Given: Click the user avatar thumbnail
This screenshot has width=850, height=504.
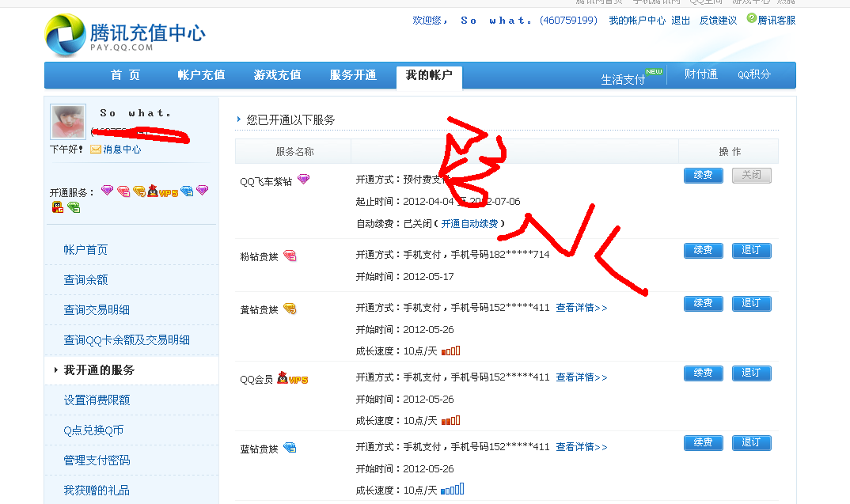Looking at the screenshot, I should pyautogui.click(x=68, y=121).
